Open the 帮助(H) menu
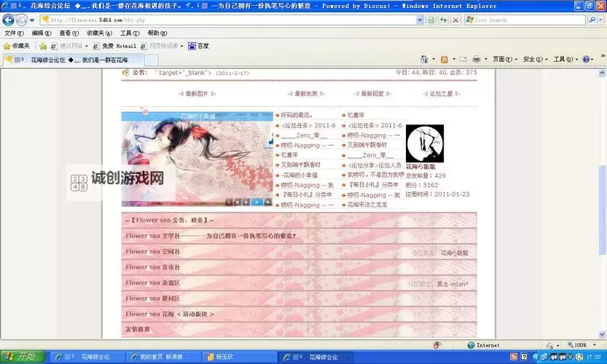Screen dimensions: 607x364 157,33
